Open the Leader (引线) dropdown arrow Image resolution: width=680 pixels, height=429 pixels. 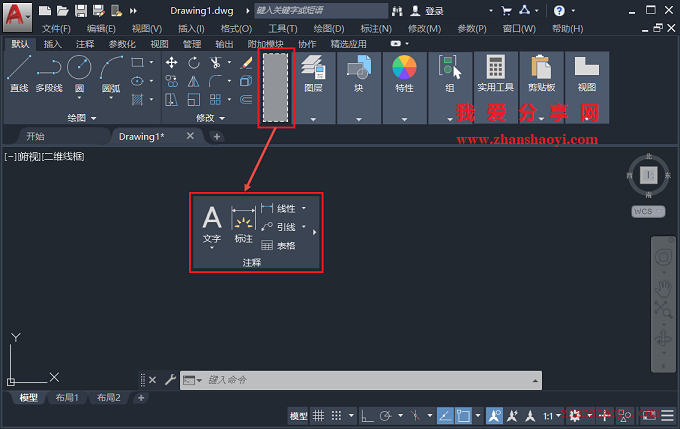coord(304,226)
